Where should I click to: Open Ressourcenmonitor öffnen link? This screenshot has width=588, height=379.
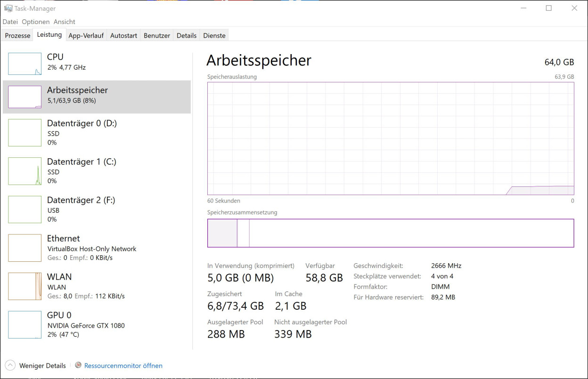(123, 365)
